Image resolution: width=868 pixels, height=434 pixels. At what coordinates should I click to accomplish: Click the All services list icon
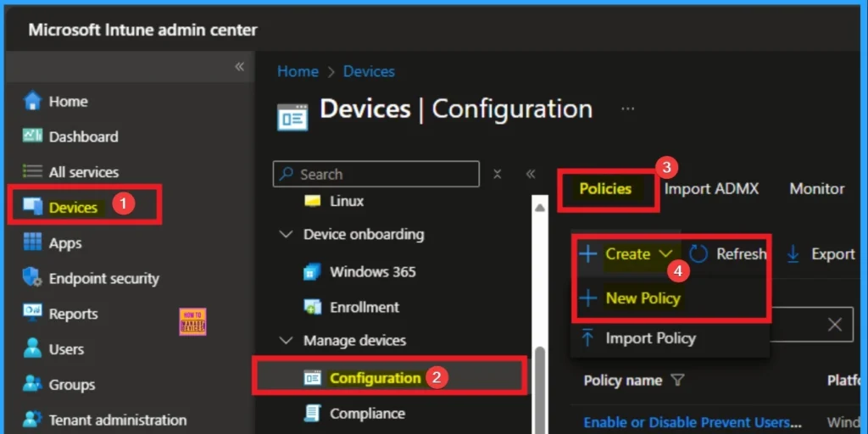[32, 171]
